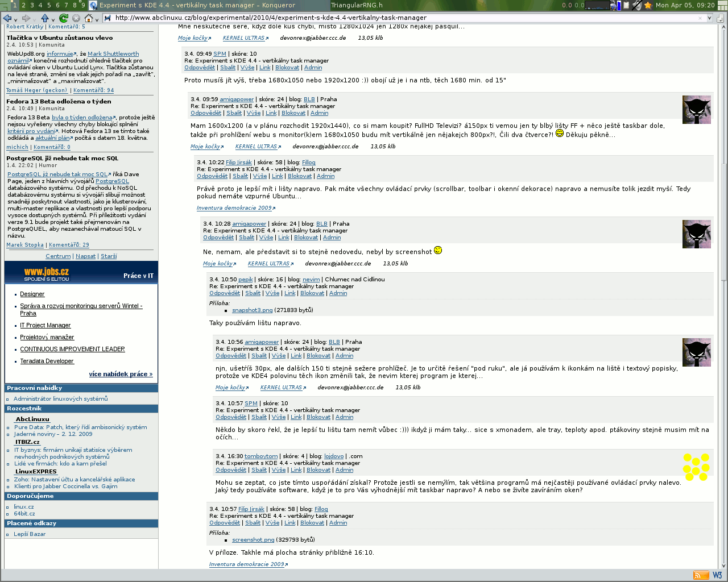
Task: Open the 64bit.cz recommended link
Action: 24,514
